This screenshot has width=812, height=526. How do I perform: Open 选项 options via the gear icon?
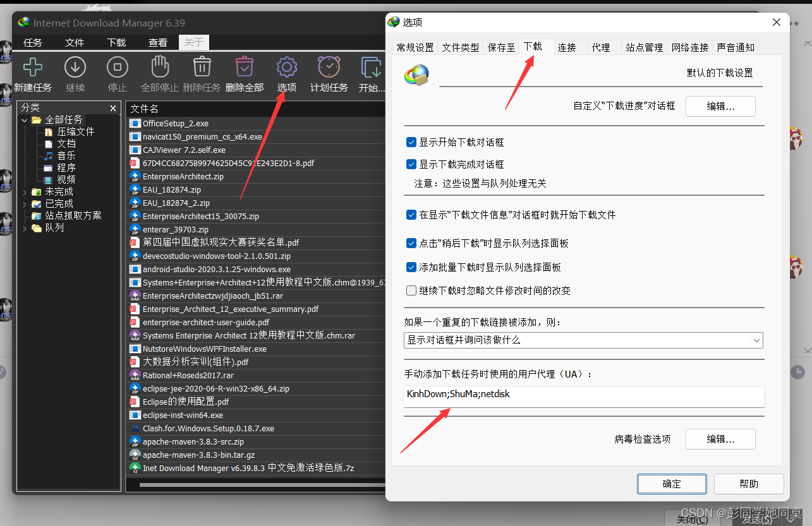[287, 67]
